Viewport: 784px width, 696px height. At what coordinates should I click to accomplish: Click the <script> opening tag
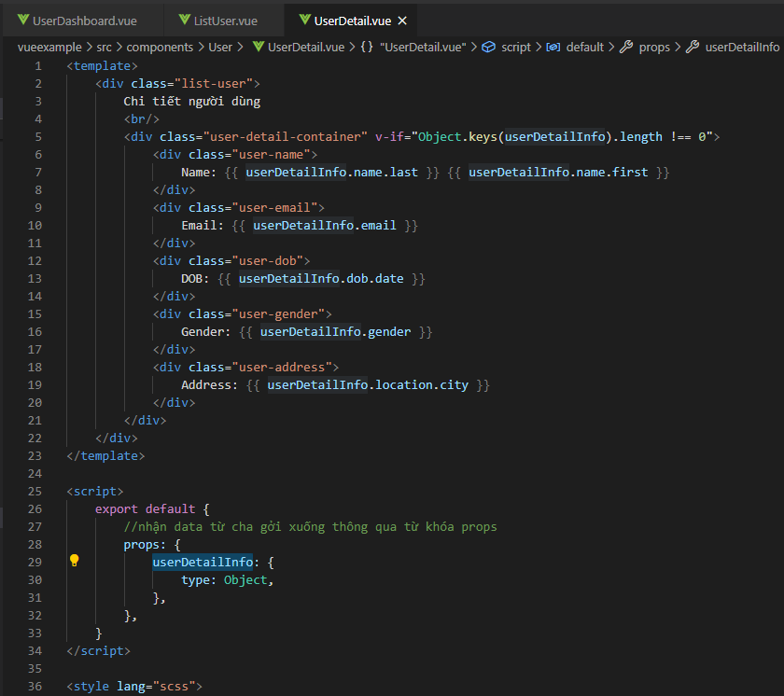95,492
